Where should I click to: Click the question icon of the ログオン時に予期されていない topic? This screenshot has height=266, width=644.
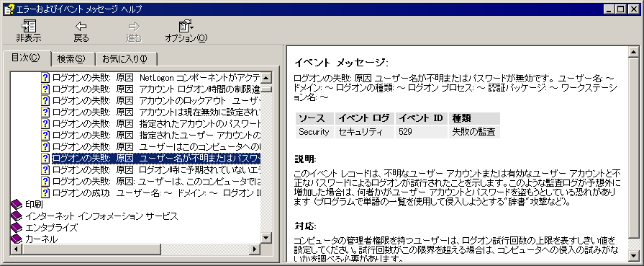[x=45, y=169]
